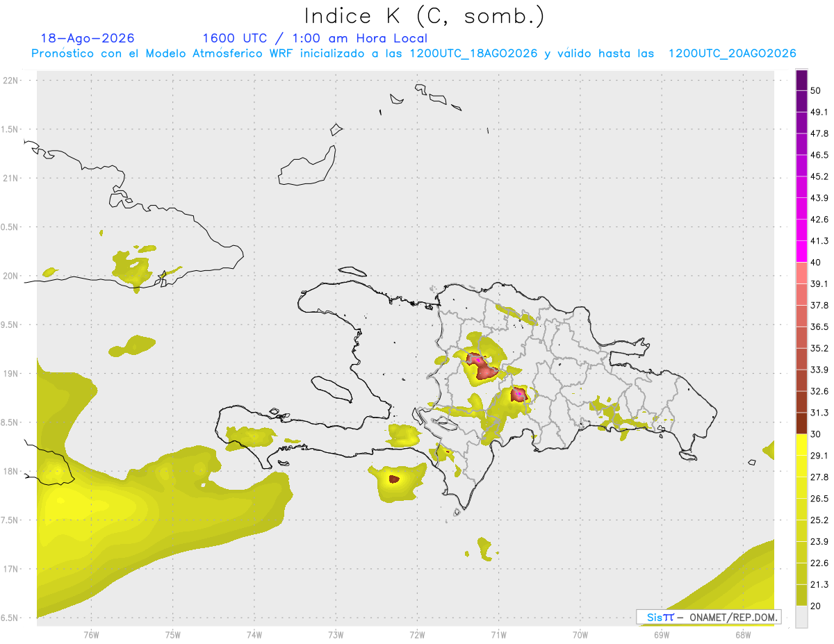Select the olive swatch between 20 and 21.3
834x644 pixels.
click(802, 595)
